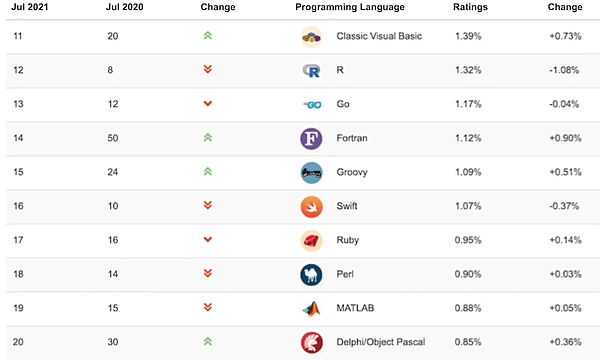The height and width of the screenshot is (360, 600).
Task: Click the purple Fortran F logo
Action: click(311, 138)
